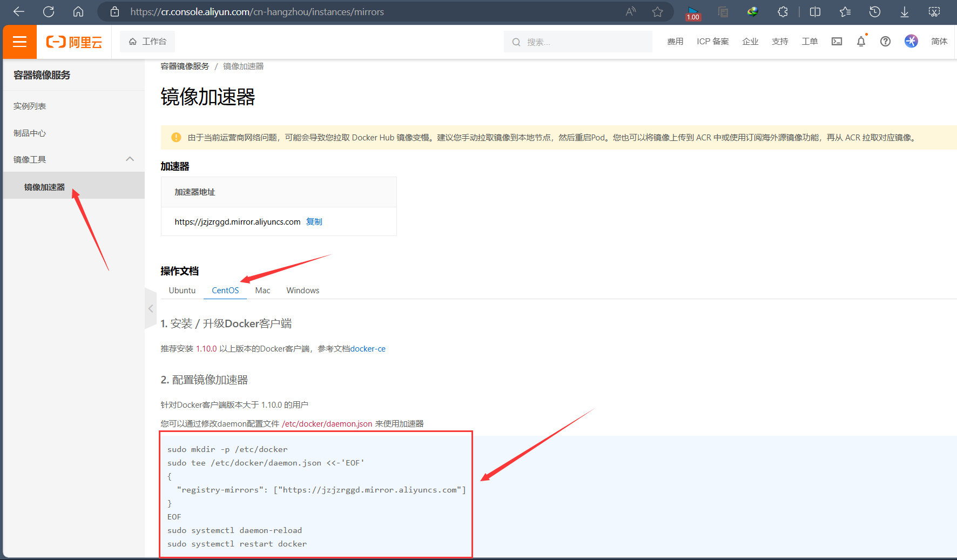This screenshot has height=560, width=957.
Task: Collapse the 镜像工具 sidebar group
Action: tap(73, 159)
